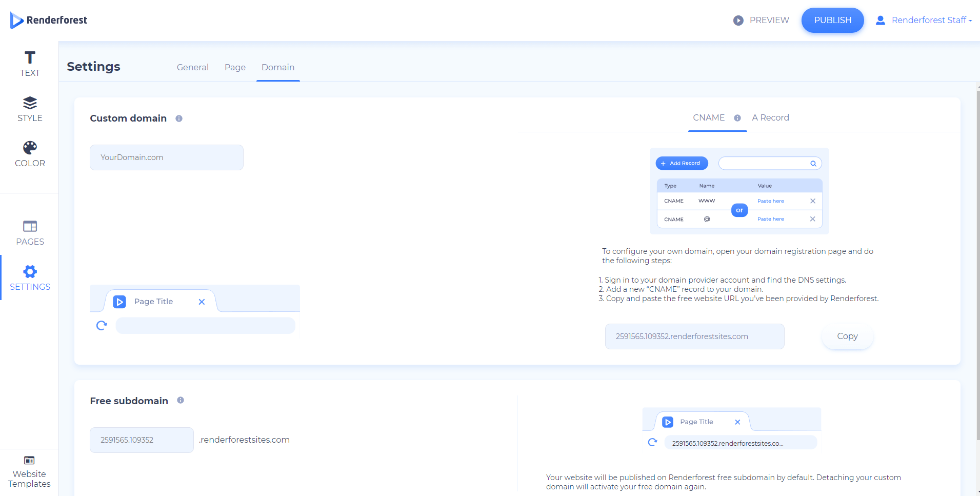
Task: Click the refresh icon below Page Title preview
Action: [102, 325]
